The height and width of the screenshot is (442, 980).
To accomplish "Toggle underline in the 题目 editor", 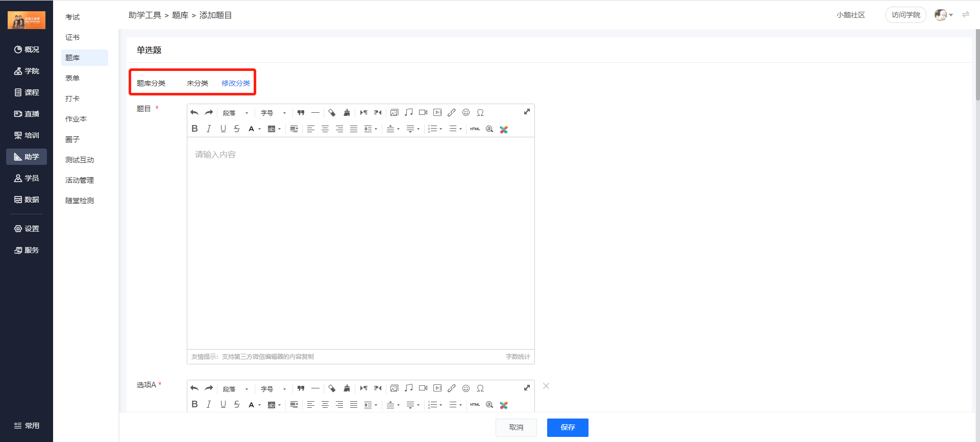I will point(223,129).
